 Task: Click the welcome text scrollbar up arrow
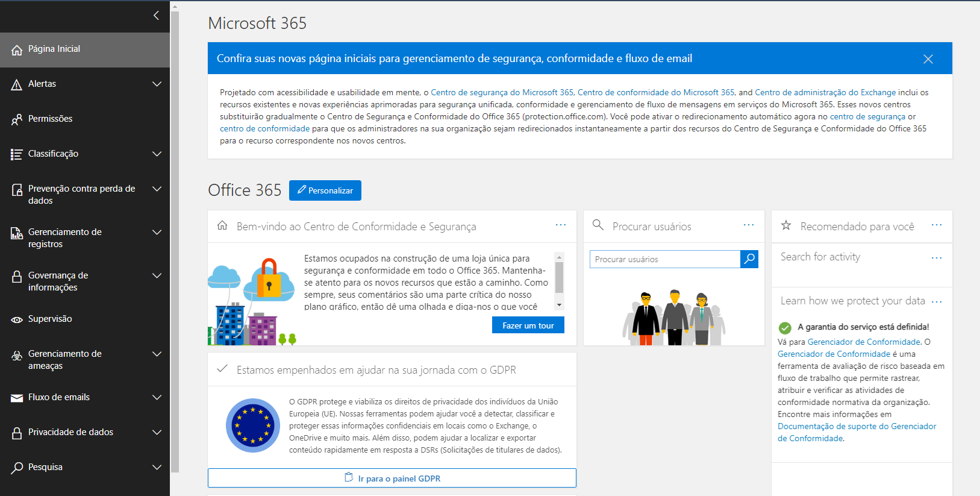tap(560, 257)
